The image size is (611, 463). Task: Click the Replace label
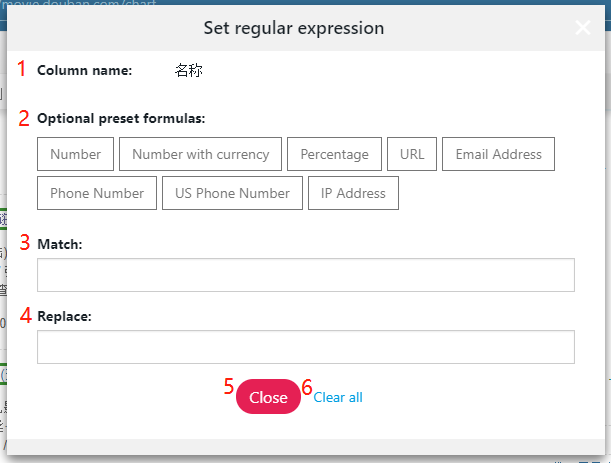[64, 316]
